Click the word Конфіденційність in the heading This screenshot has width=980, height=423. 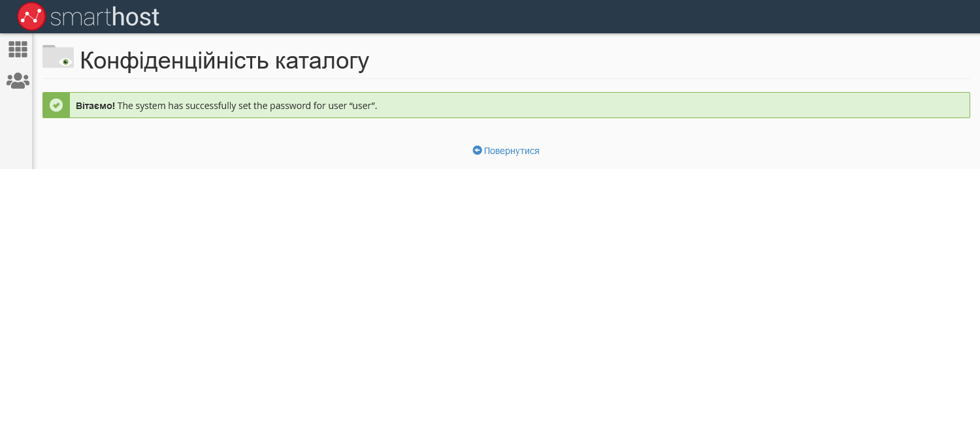[x=174, y=61]
